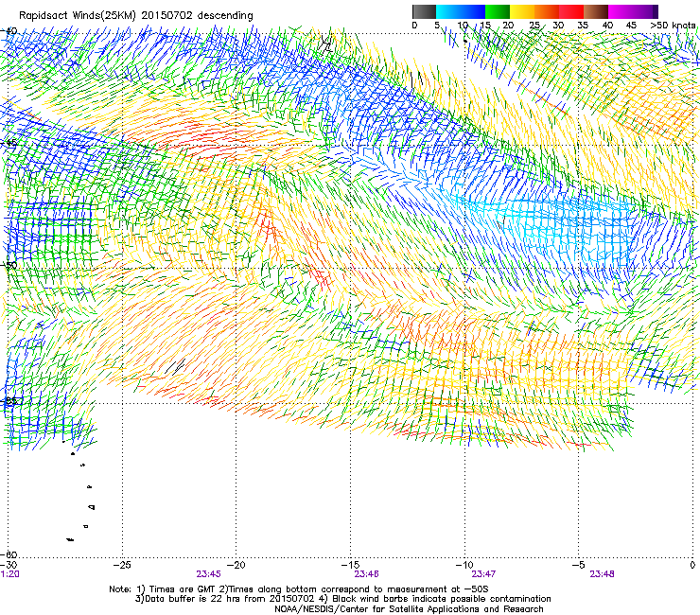Click the '-60' latitude axis label

pyautogui.click(x=9, y=555)
